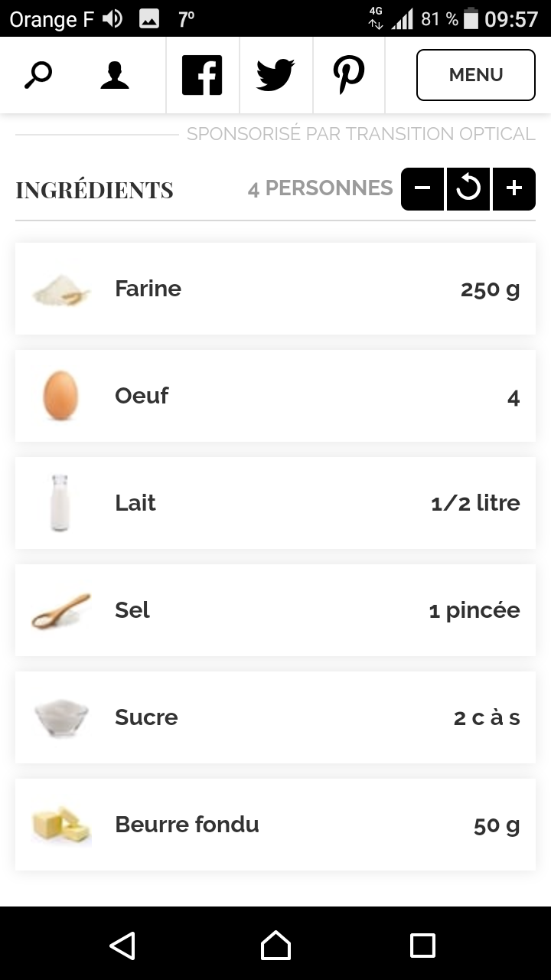Decrease number of persons with minus
The width and height of the screenshot is (551, 980).
422,188
